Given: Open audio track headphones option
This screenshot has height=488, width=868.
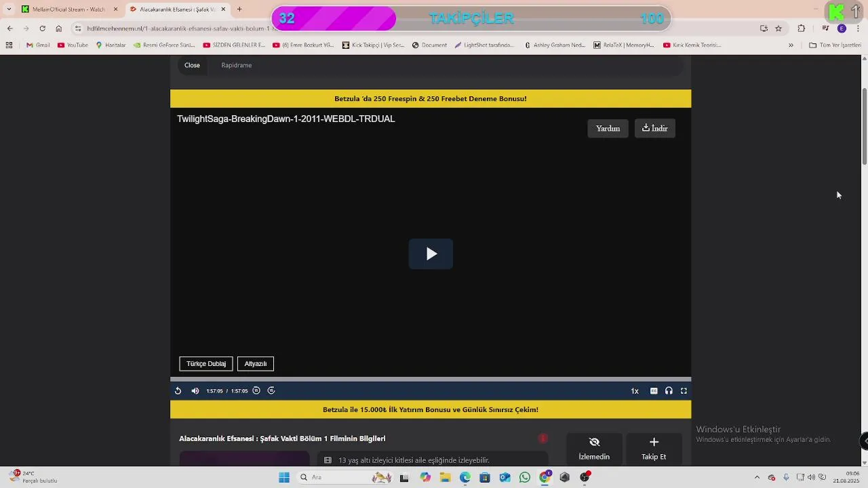Looking at the screenshot, I should [x=669, y=391].
